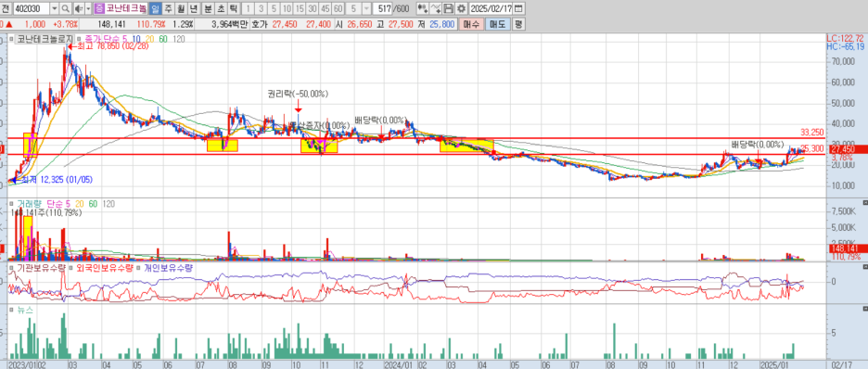
Task: Open chart settings gear icon
Action: tap(461, 8)
